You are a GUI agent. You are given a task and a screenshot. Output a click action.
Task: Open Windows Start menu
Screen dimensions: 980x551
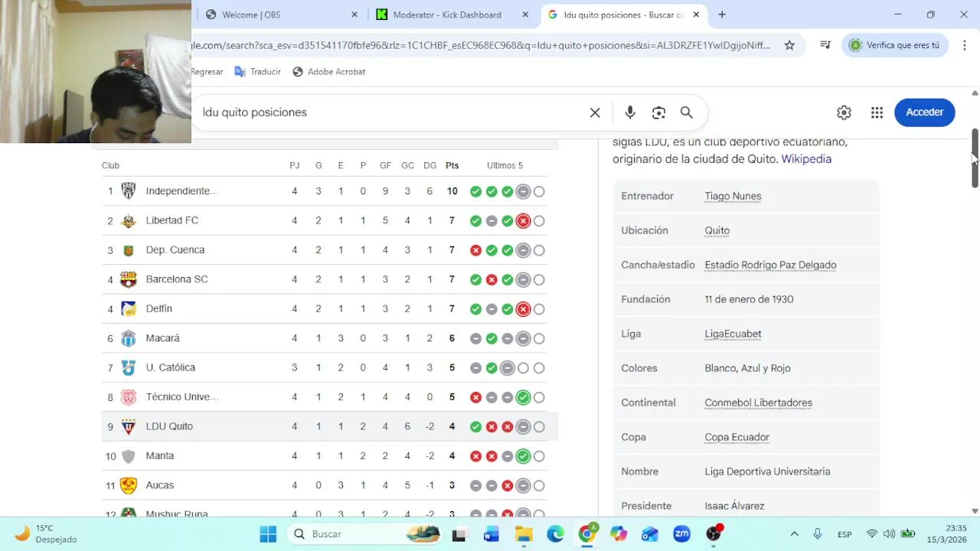[x=268, y=534]
